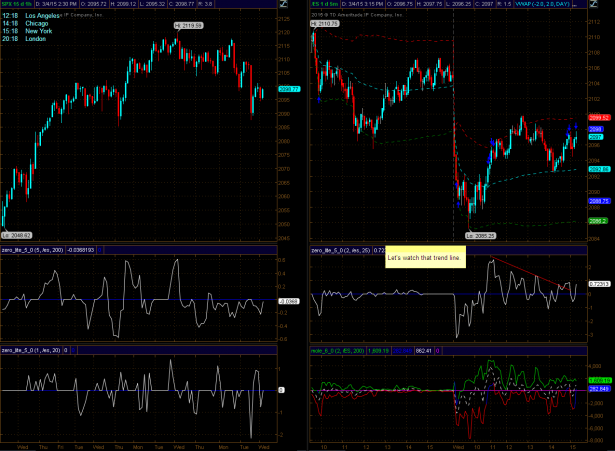Viewport: 615px width, 451px height.
Task: Click the O: 2095.72 open value on SPX header
Action: (x=94, y=4)
